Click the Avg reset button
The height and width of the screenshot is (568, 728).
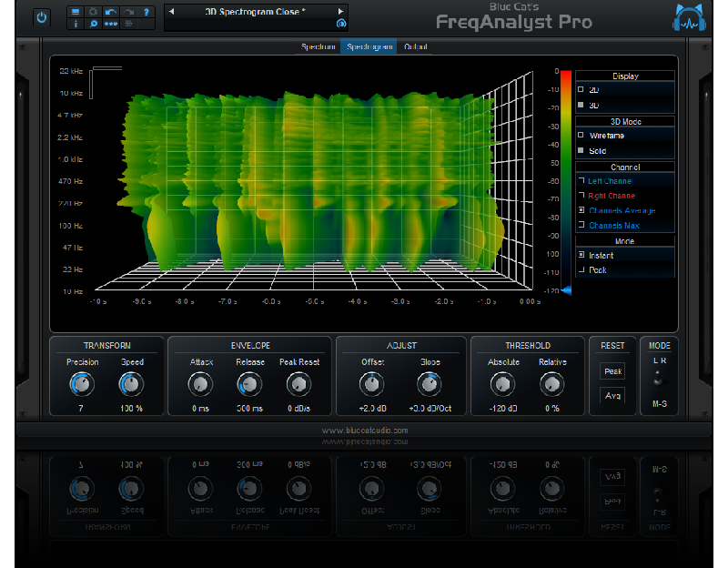pyautogui.click(x=612, y=396)
